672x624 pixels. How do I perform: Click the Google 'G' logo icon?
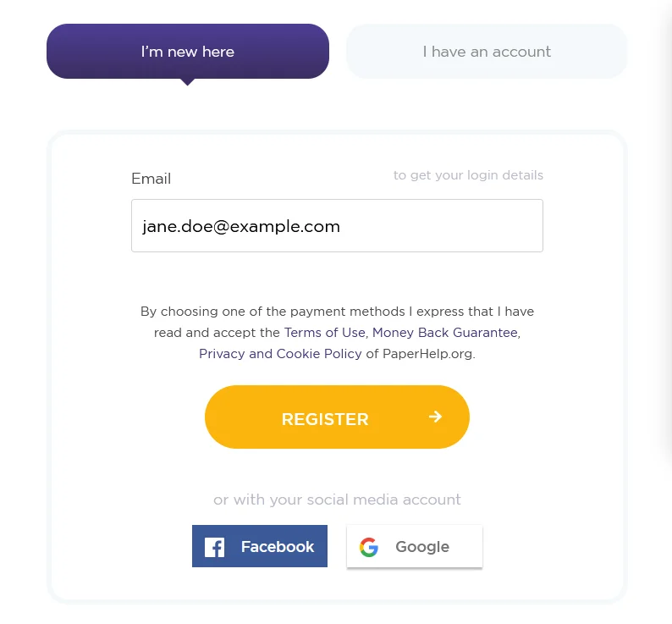point(369,547)
